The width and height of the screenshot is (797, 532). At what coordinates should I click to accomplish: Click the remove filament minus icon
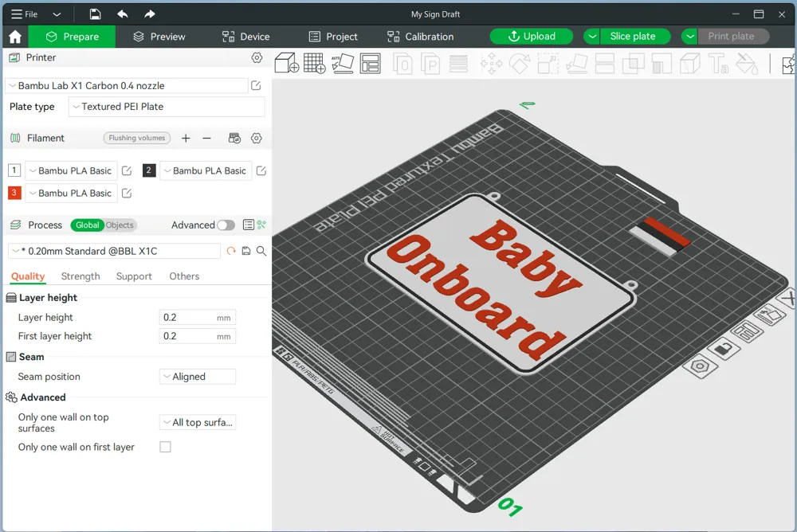click(206, 139)
